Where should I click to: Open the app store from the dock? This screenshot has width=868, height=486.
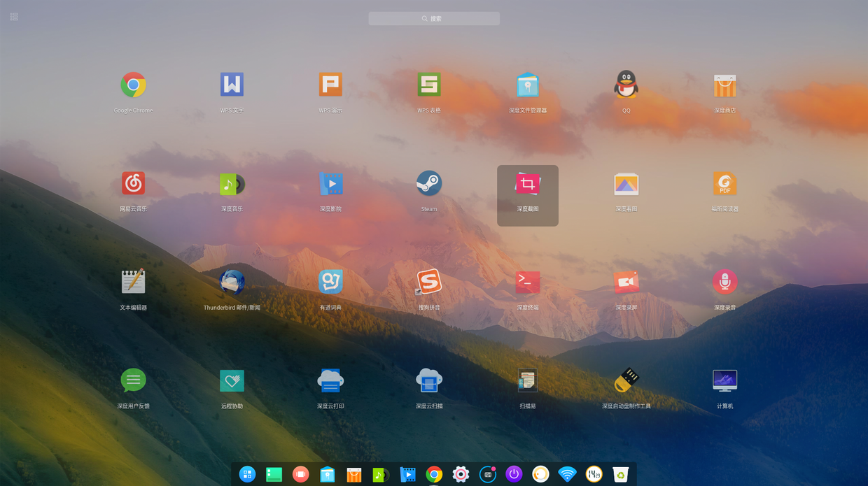[354, 475]
